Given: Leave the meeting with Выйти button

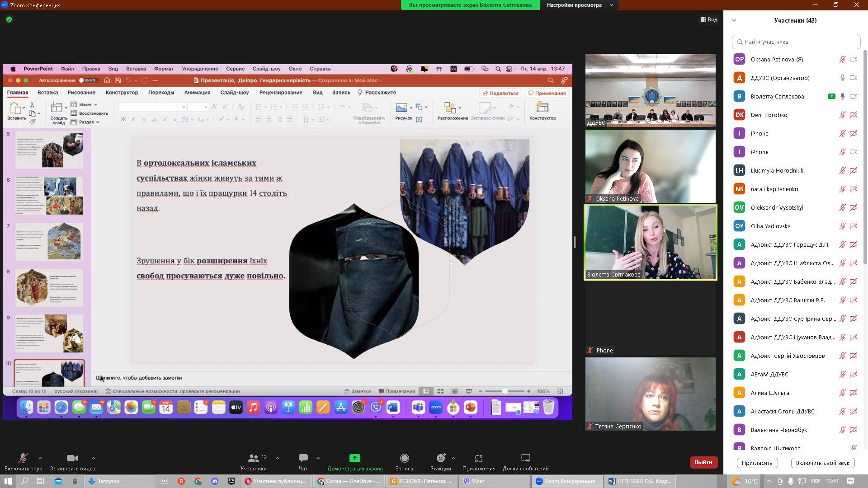Looking at the screenshot, I should click(703, 462).
